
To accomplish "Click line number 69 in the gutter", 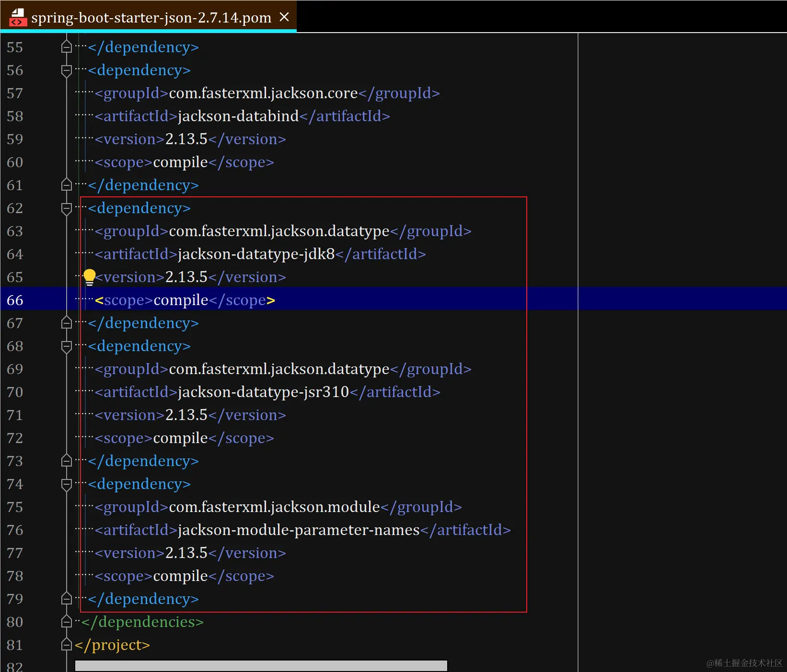I will (15, 369).
